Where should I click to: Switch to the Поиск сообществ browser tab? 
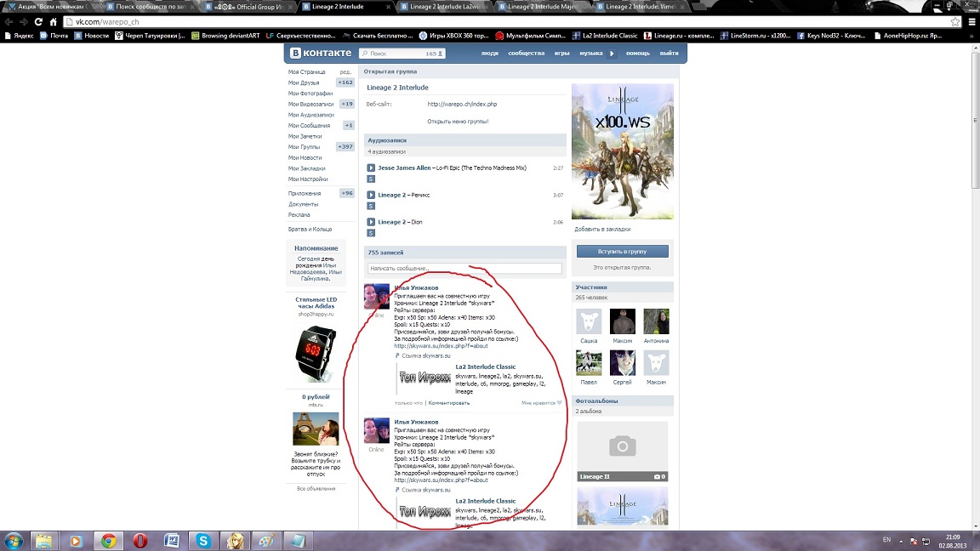tap(150, 7)
